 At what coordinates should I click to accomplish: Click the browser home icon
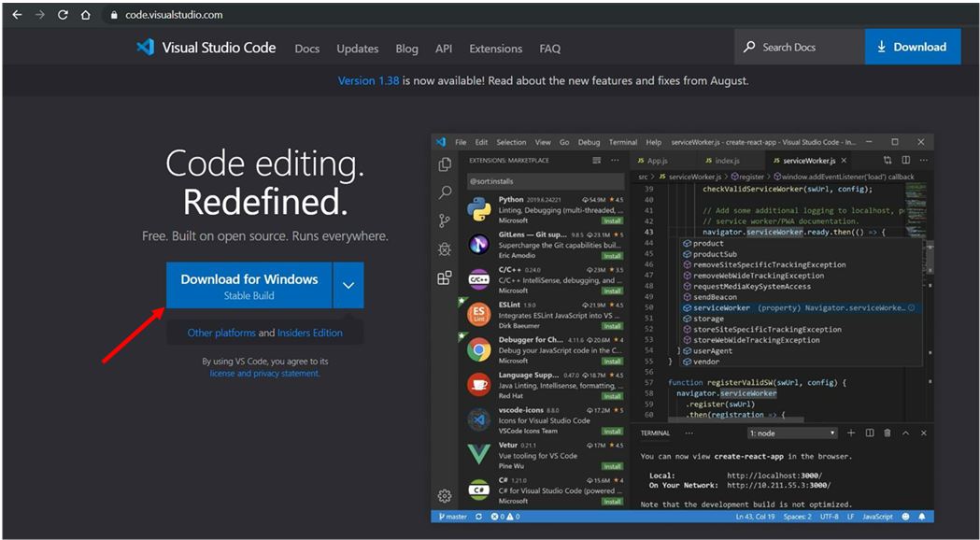coord(85,15)
